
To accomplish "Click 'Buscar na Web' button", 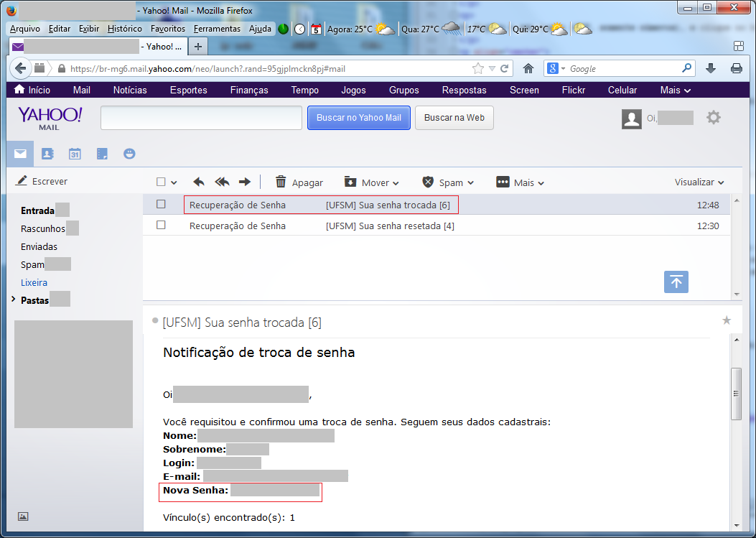I will [x=454, y=118].
